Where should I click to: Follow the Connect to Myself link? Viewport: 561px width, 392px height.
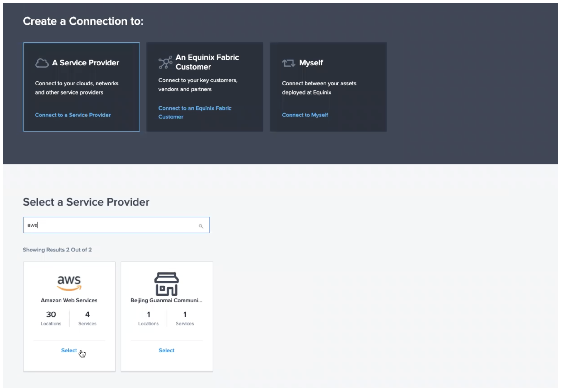tap(305, 115)
